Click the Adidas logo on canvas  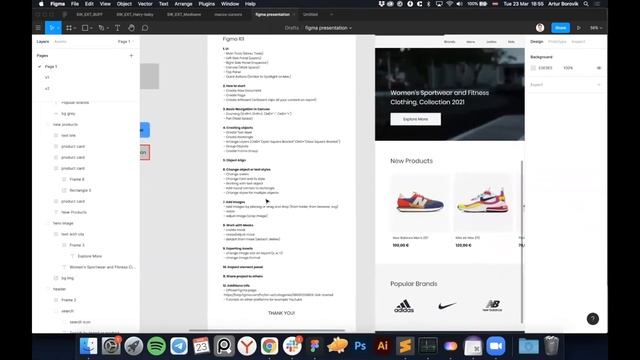(404, 306)
